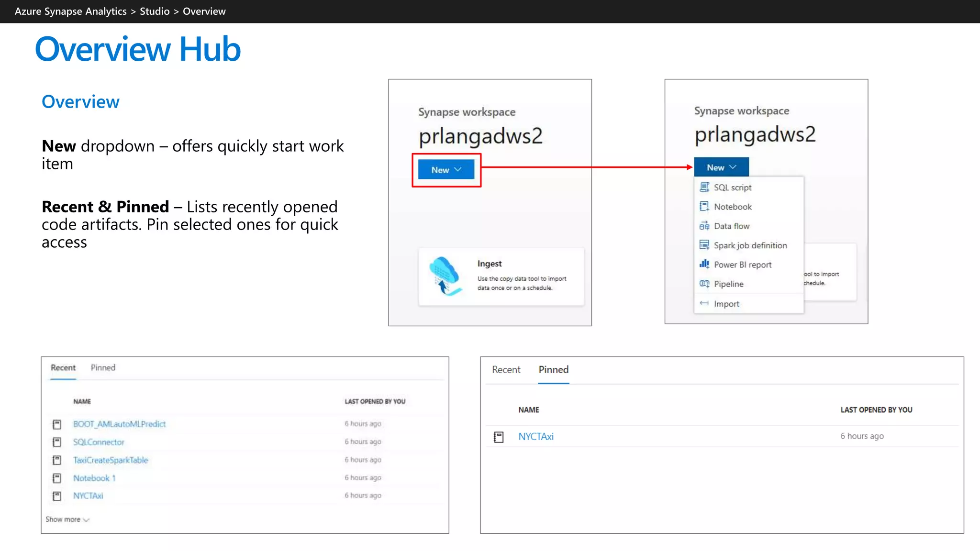
Task: Click the Data flow icon
Action: 704,226
